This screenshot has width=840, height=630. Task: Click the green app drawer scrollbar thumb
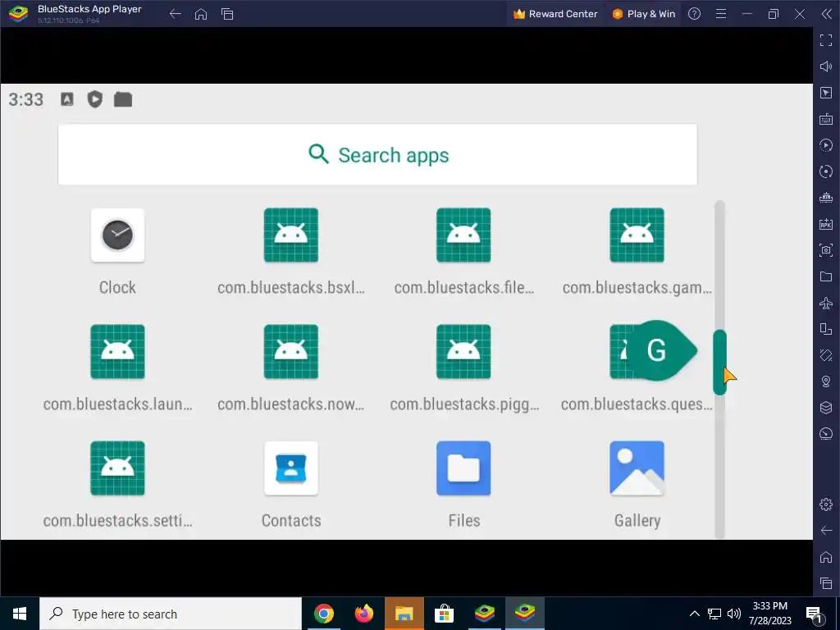point(720,362)
